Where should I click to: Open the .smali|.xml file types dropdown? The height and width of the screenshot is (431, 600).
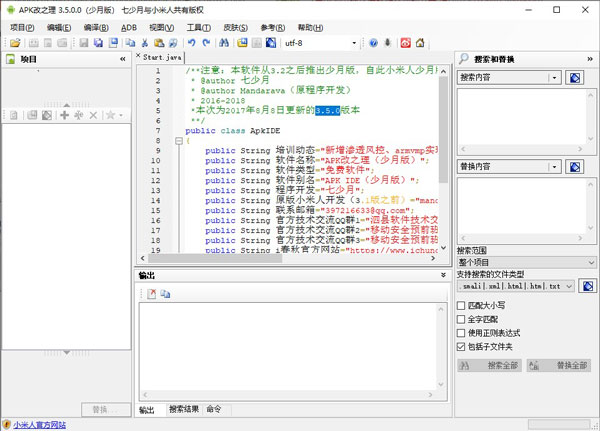click(x=516, y=286)
